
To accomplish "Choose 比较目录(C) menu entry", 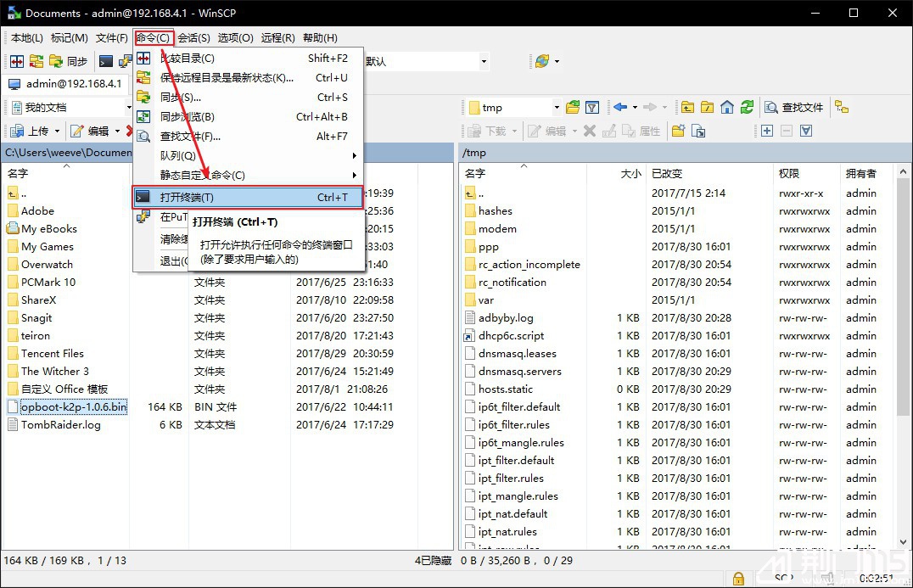I will (x=248, y=59).
